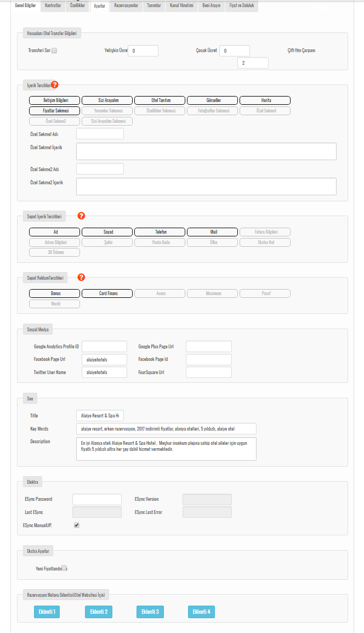The image size is (364, 633).
Task: Enable the Yorumlar Sekmesi option
Action: (x=107, y=111)
